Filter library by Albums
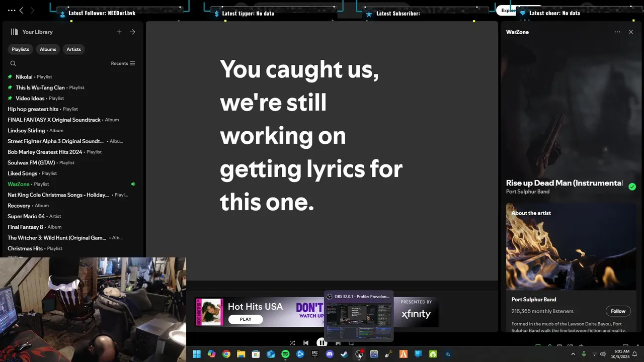This screenshot has width=644, height=362. [48, 49]
